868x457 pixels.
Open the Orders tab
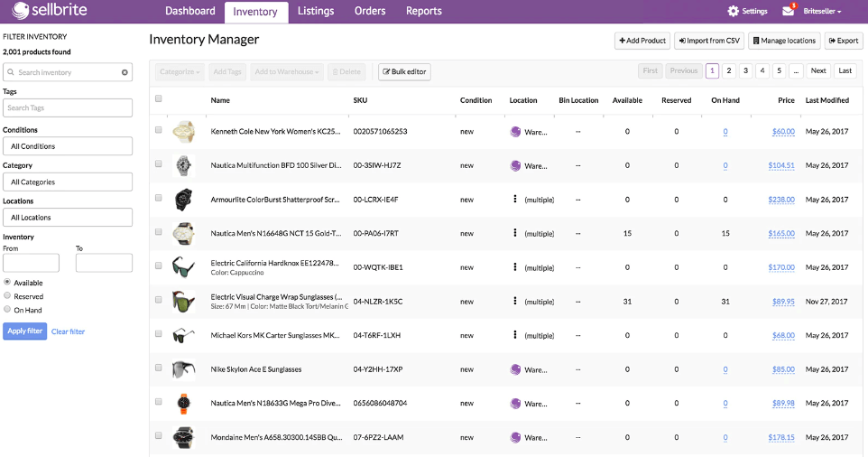tap(370, 11)
